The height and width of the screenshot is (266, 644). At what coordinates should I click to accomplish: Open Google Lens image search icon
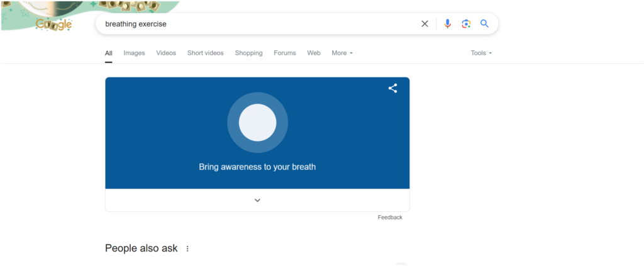[466, 24]
